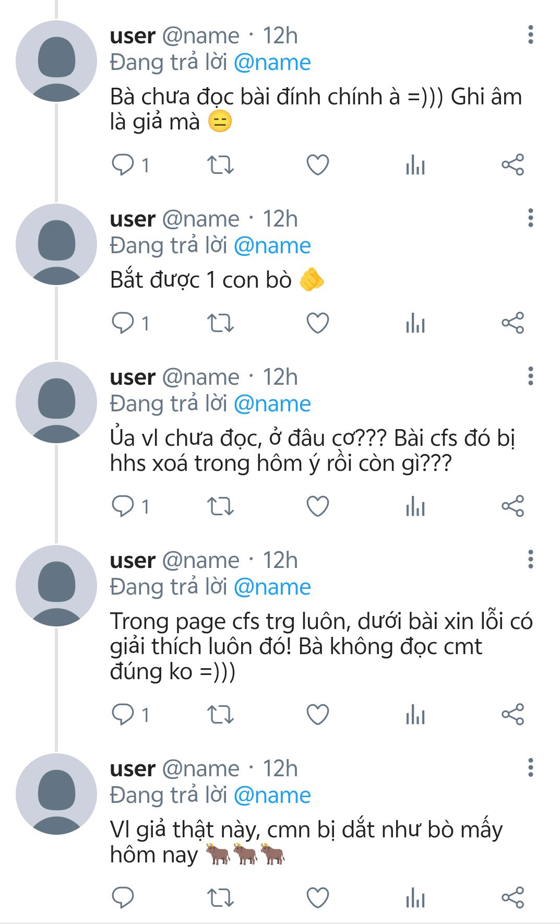Screen dimensions: 560x924
Task: View analytics for "Ghi âm là giả" reply
Action: [x=415, y=165]
